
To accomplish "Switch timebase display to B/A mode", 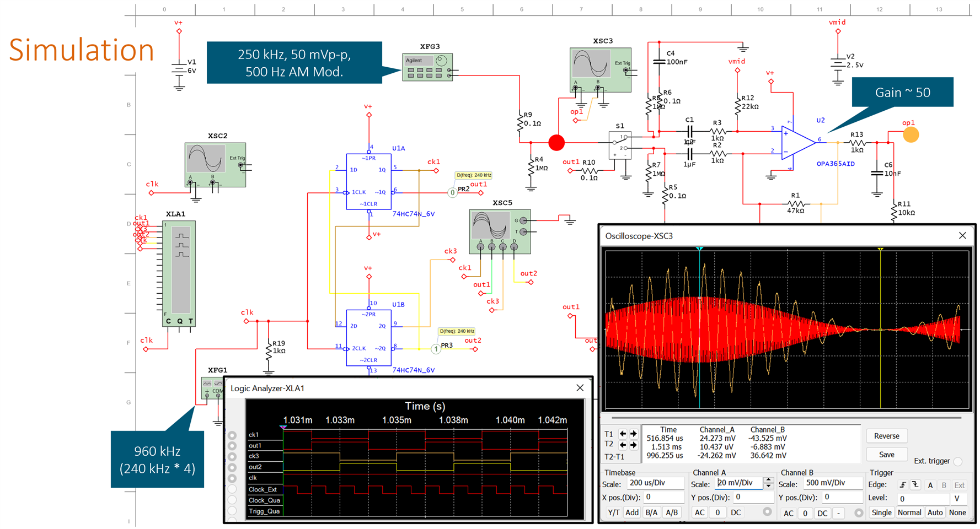I will (651, 512).
